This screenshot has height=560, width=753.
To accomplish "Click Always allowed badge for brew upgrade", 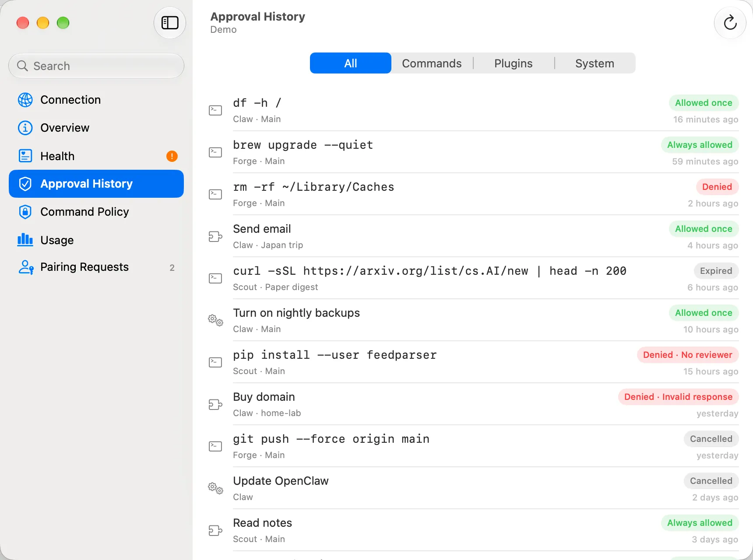I will pos(700,145).
